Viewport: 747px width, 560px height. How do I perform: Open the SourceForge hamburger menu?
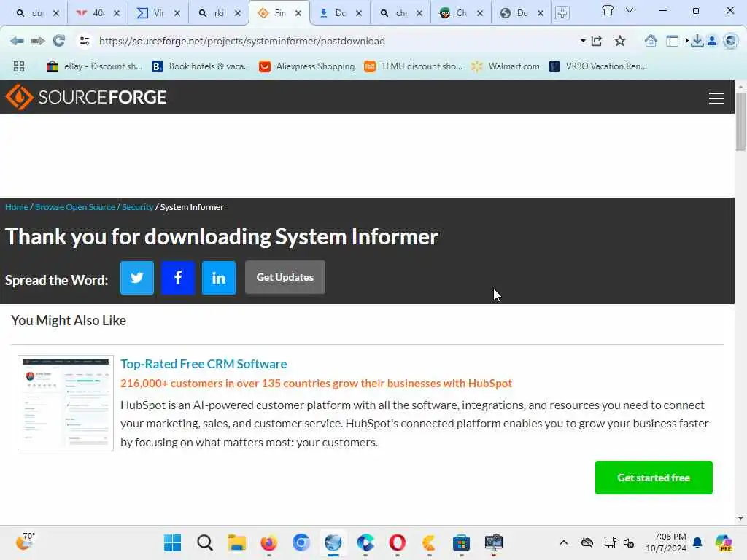pyautogui.click(x=716, y=98)
